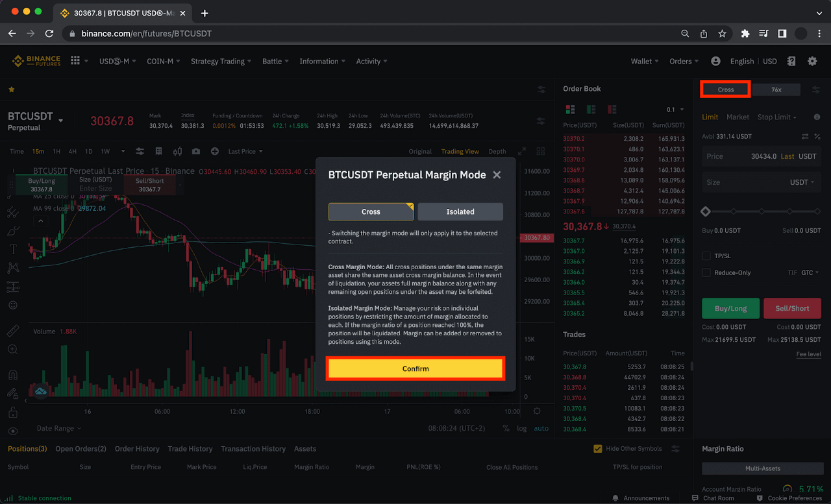The image size is (831, 504).
Task: Toggle the Magnet mode tool
Action: click(x=13, y=374)
